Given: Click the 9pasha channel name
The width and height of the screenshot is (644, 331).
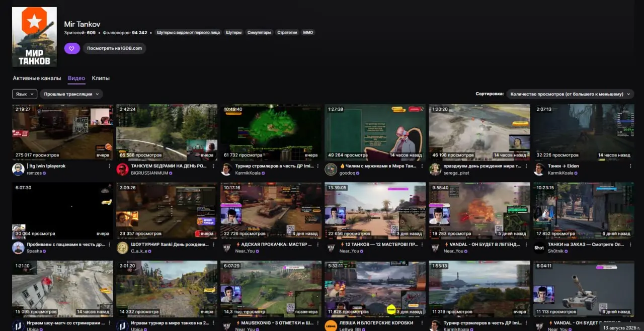Looking at the screenshot, I should (x=34, y=251).
